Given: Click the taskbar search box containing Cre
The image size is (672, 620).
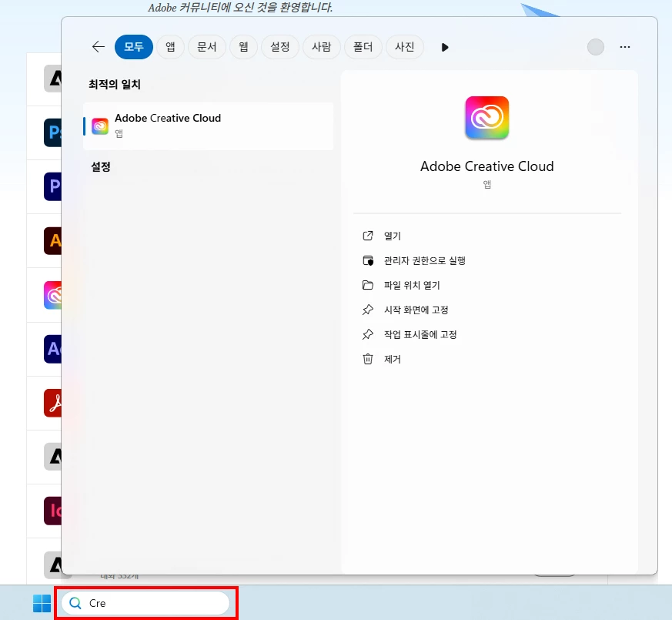Looking at the screenshot, I should click(145, 603).
